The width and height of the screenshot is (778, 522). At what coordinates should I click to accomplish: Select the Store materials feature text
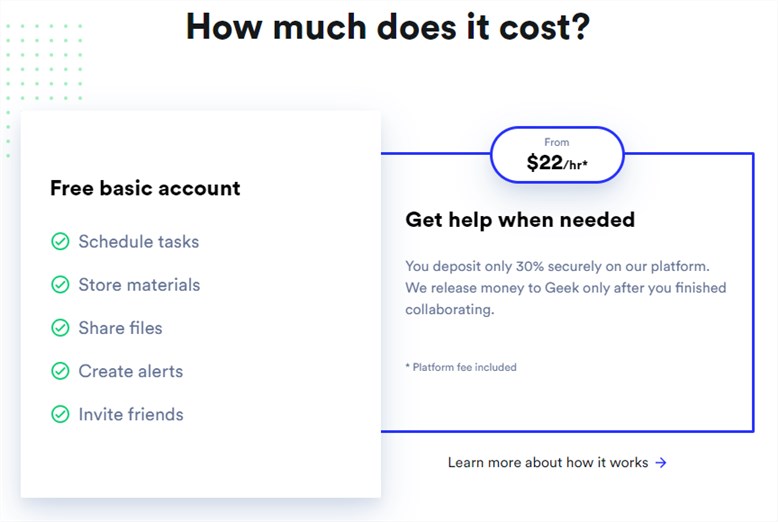[139, 285]
